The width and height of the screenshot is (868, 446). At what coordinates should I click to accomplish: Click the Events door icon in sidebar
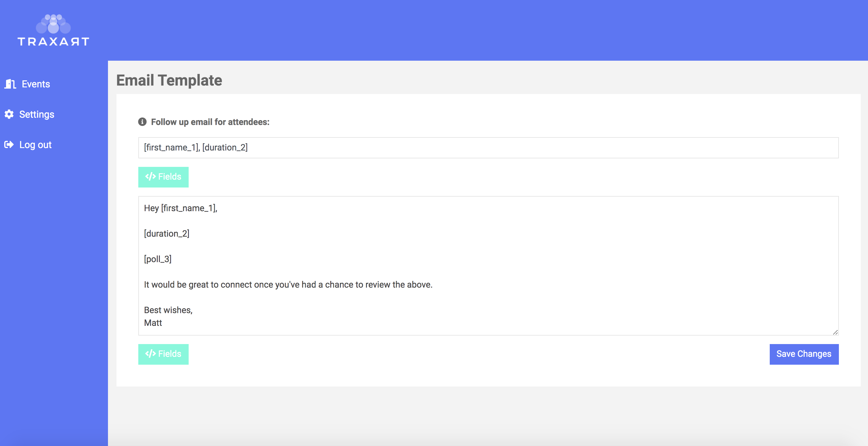10,84
